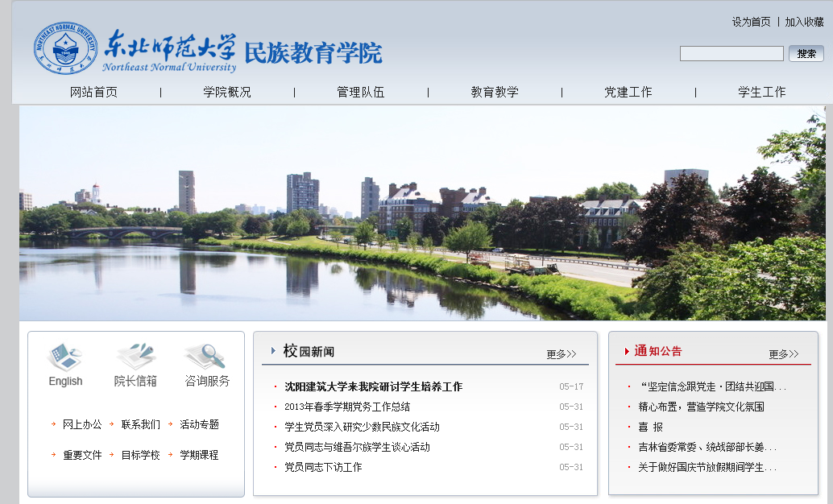Go to 网站首页 in navigation bar
This screenshot has height=504, width=833.
[x=93, y=92]
